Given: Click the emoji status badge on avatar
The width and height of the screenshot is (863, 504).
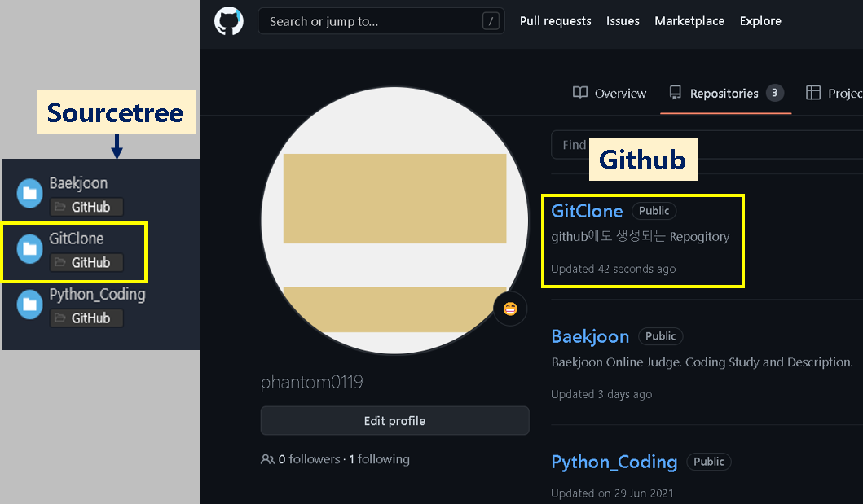Looking at the screenshot, I should click(x=510, y=309).
